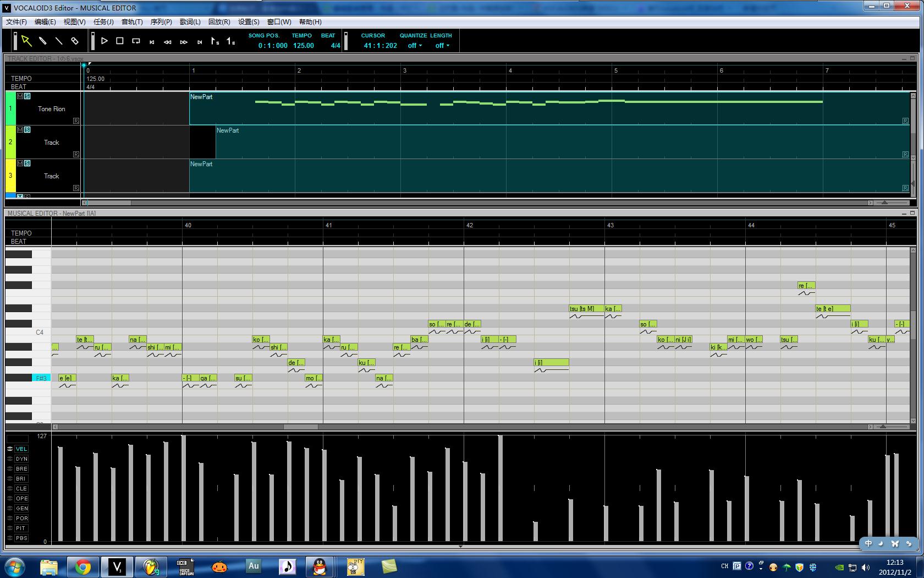Rewind the song position
This screenshot has width=924, height=578.
pyautogui.click(x=168, y=42)
